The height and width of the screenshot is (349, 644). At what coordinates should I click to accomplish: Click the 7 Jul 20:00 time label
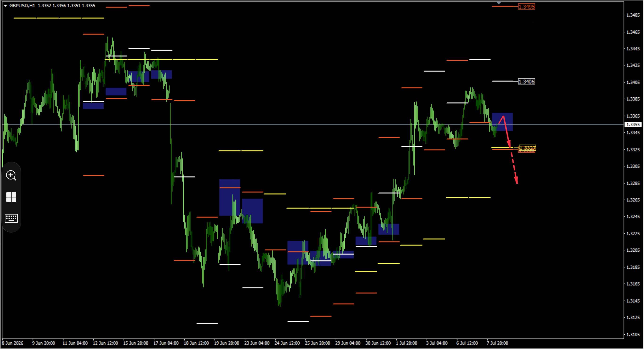(x=498, y=343)
